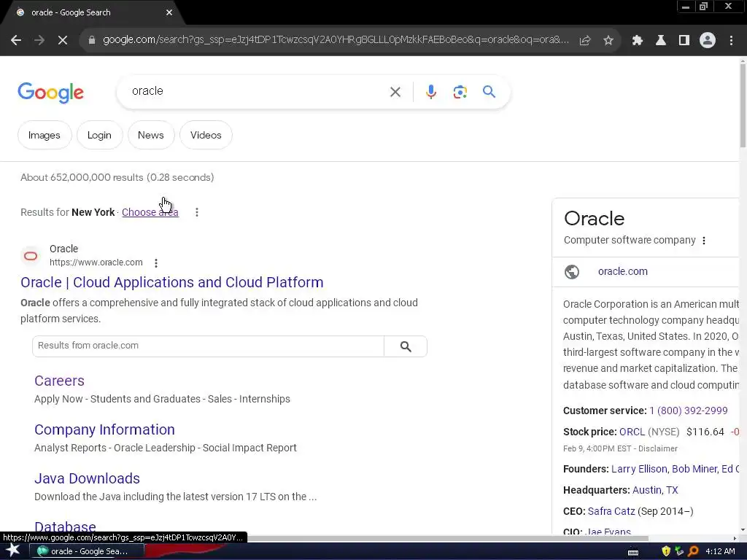Viewport: 747px width, 560px height.
Task: View site info via lock icon
Action: tap(91, 41)
